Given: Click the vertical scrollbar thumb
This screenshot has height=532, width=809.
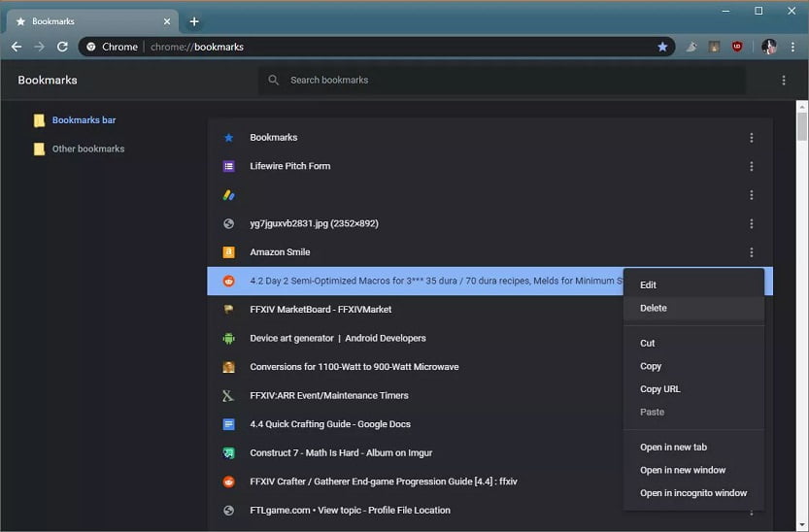Looking at the screenshot, I should pyautogui.click(x=802, y=126).
